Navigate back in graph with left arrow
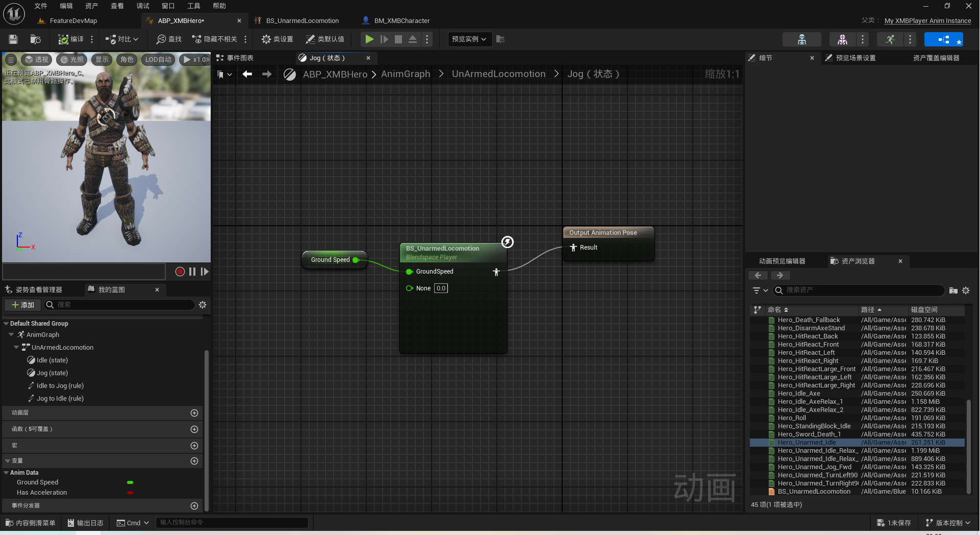 (247, 75)
